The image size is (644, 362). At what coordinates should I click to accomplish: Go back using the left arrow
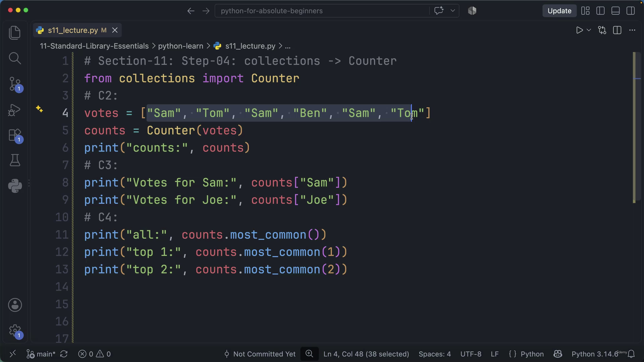tap(191, 11)
